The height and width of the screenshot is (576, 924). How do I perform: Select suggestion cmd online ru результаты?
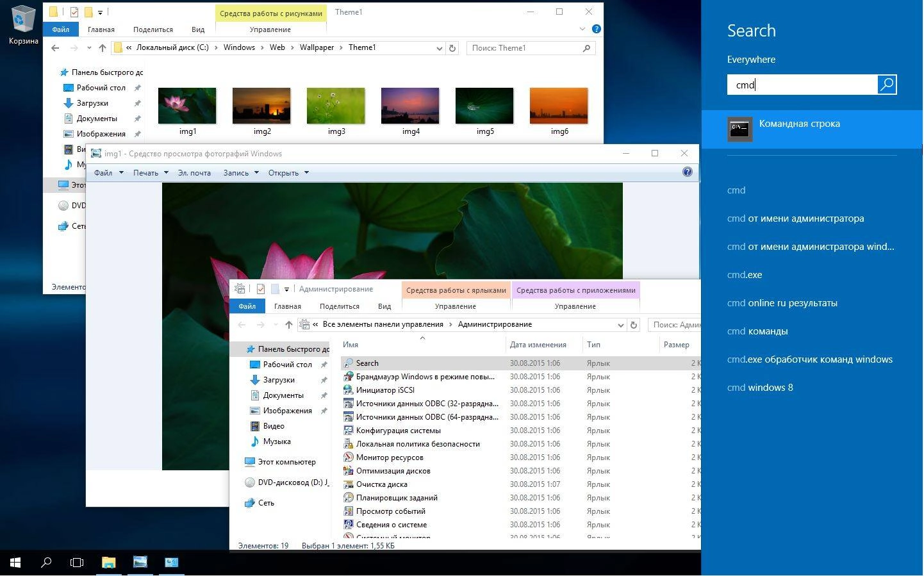(x=782, y=303)
